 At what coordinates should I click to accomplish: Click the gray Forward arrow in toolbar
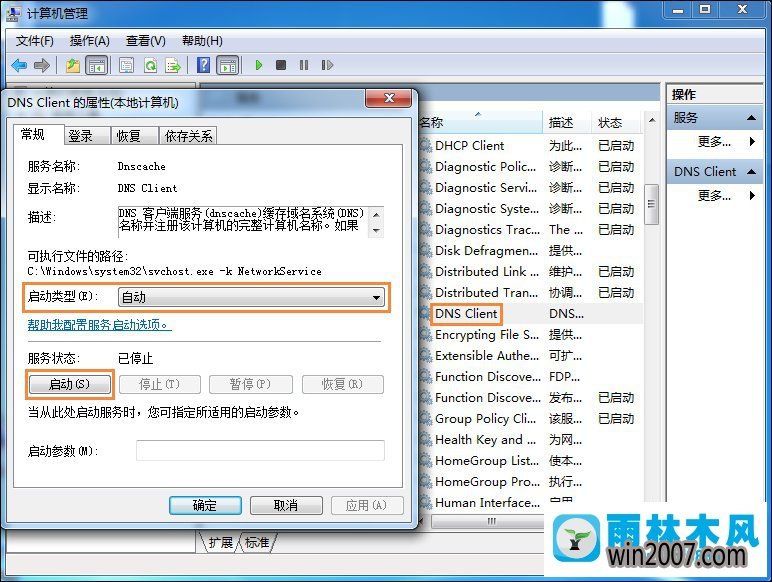(42, 65)
